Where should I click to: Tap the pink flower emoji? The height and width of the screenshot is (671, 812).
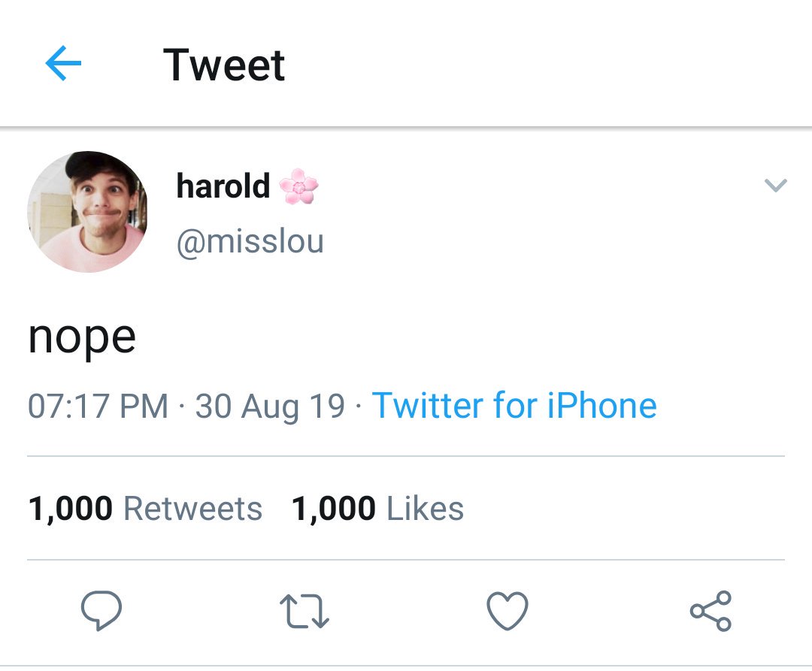point(298,186)
